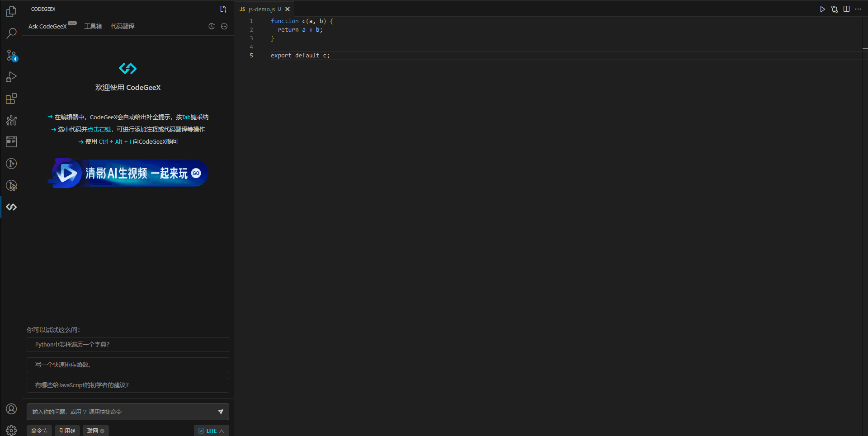Click line number 4 in the gutter
Viewport: 868px width, 436px height.
(251, 47)
